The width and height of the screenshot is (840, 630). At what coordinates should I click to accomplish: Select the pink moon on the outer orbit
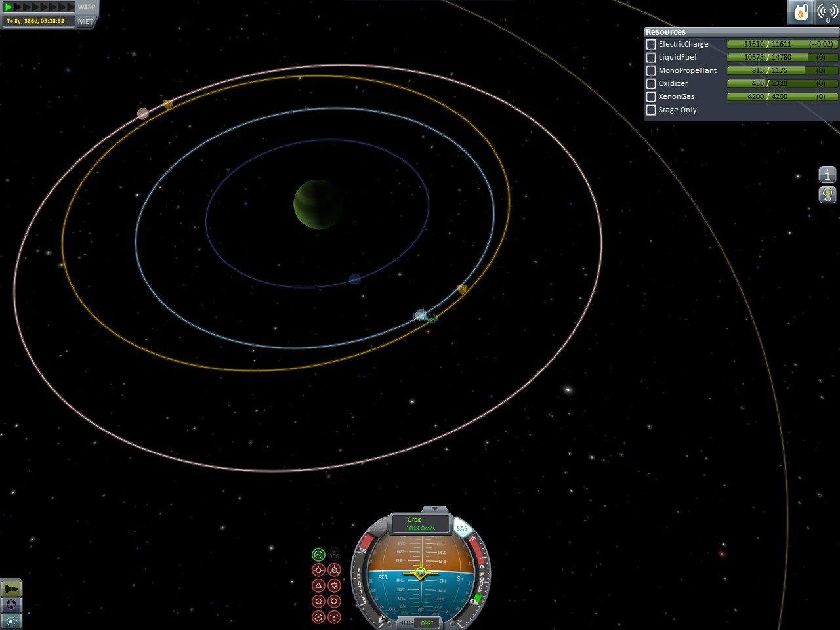(142, 114)
